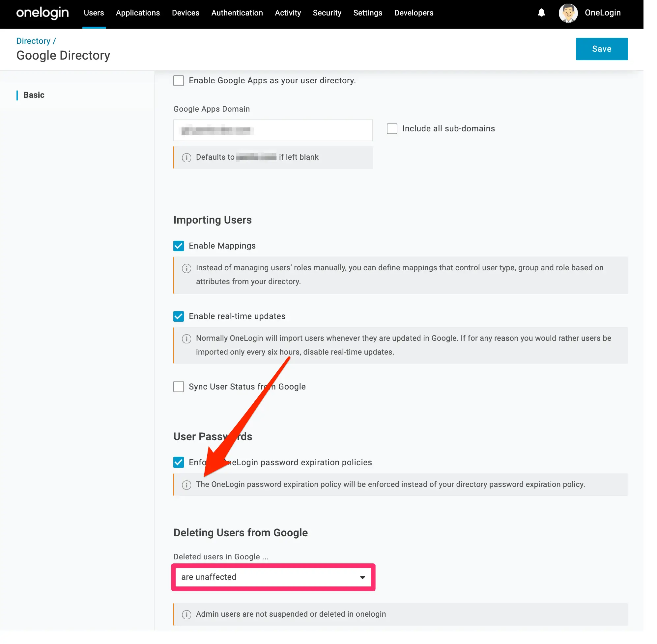Toggle Enforce OneLogin password expiration policies
Screen dimensions: 657x644
[178, 462]
